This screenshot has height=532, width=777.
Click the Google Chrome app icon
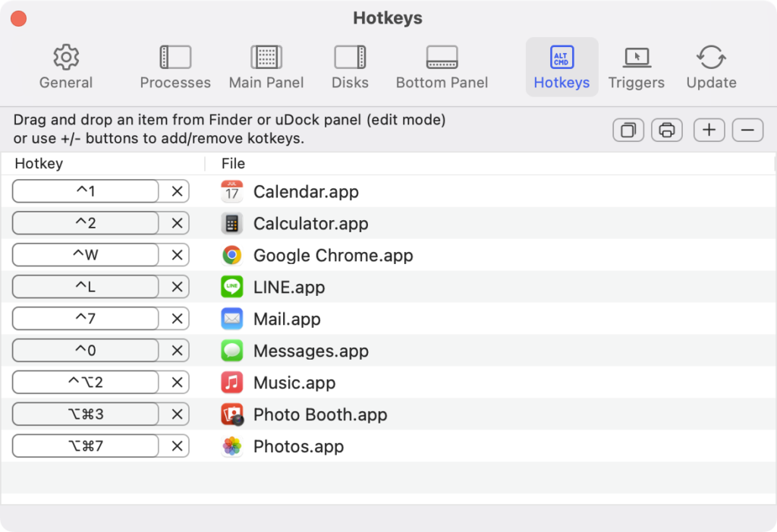(231, 255)
